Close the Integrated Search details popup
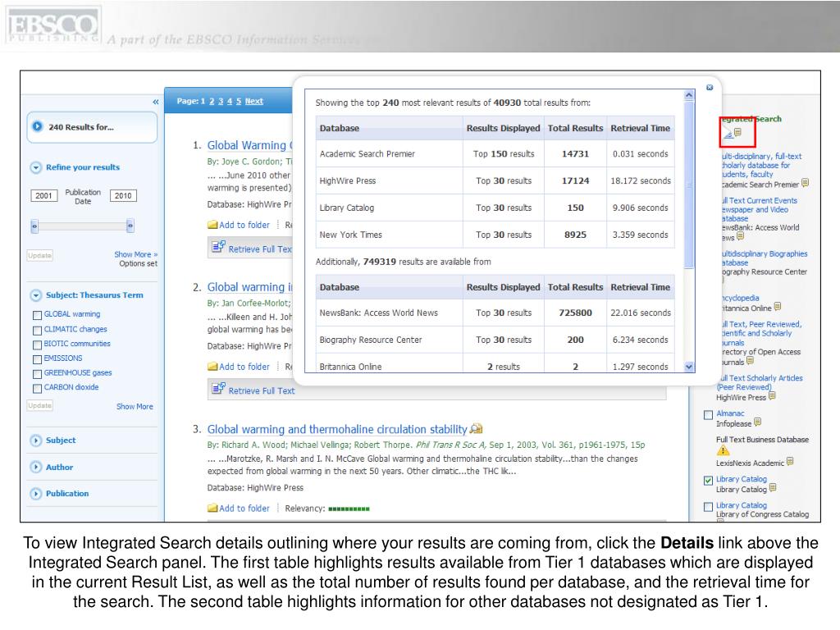840x630 pixels. [710, 87]
